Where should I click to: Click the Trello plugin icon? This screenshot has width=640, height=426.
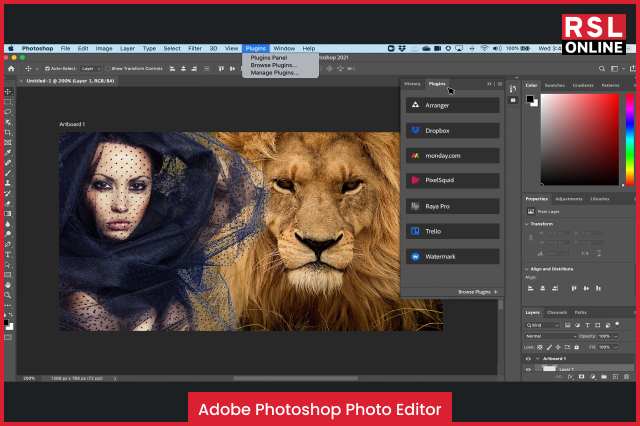point(415,231)
